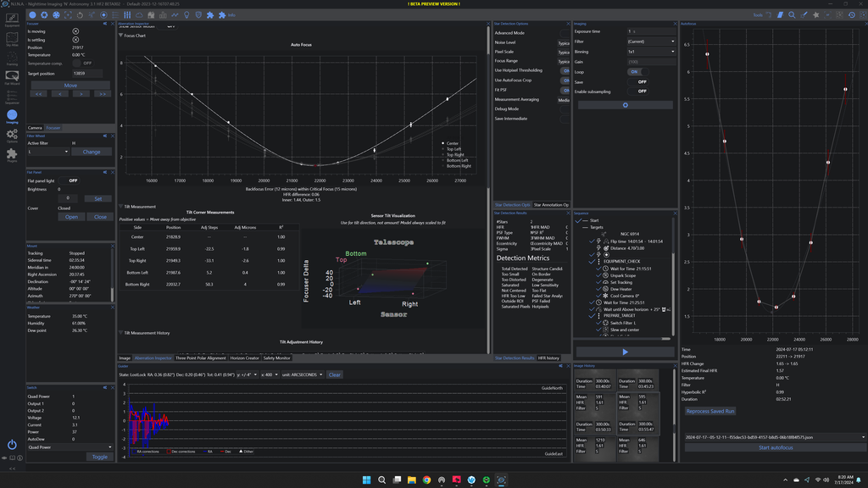The width and height of the screenshot is (868, 488).
Task: Click the Sequence panel horizontal scrollbar
Action: point(623,339)
